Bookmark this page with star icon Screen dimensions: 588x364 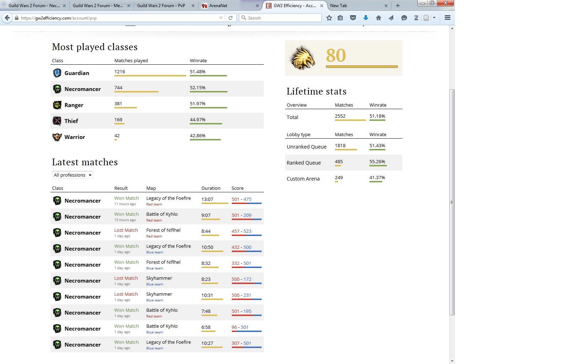[329, 18]
